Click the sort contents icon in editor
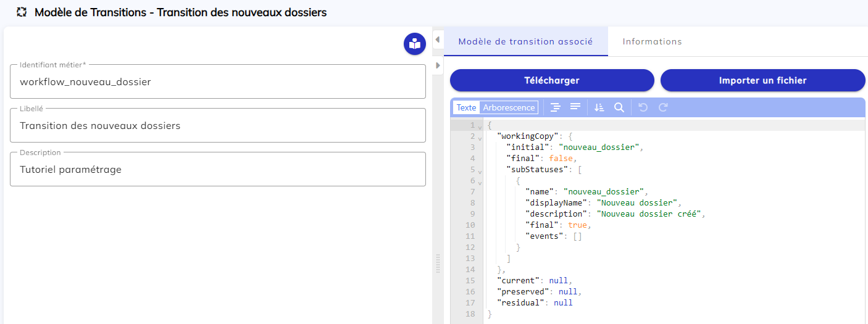The image size is (868, 324). (x=599, y=107)
